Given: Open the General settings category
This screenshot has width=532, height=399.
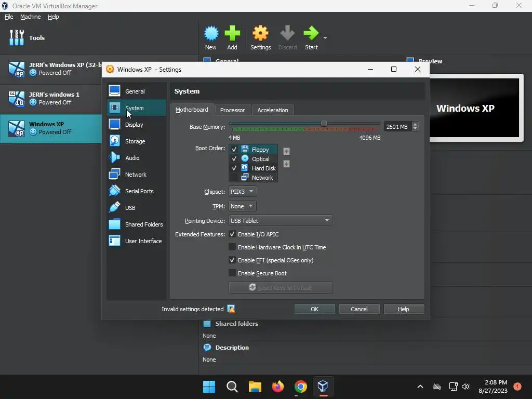Looking at the screenshot, I should click(137, 91).
